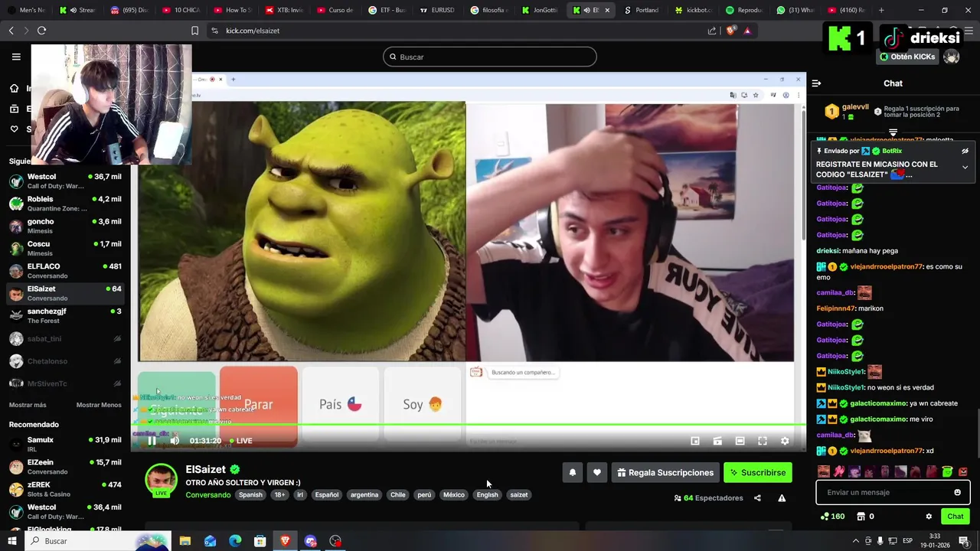Viewport: 980px width, 551px height.
Task: Open File Explorer from taskbar
Action: pyautogui.click(x=185, y=541)
